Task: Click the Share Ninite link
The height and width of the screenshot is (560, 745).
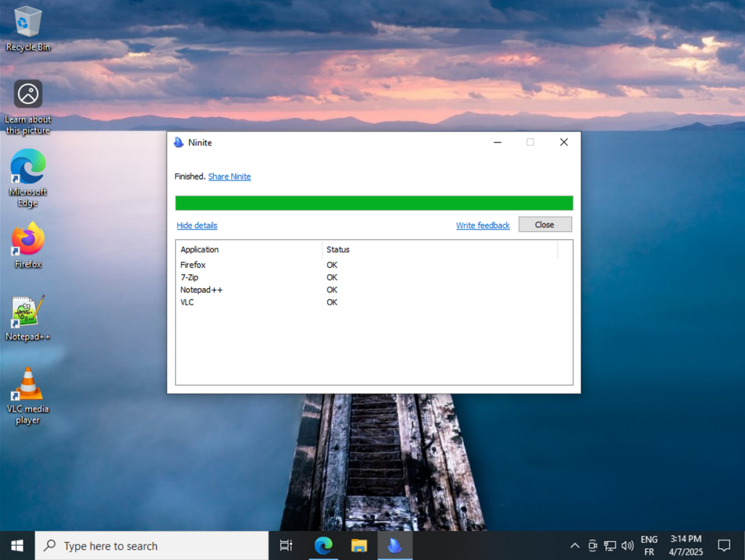Action: 229,177
